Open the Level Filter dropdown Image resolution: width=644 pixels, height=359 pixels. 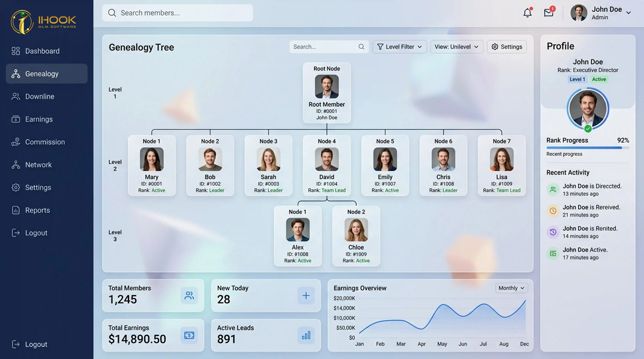399,47
